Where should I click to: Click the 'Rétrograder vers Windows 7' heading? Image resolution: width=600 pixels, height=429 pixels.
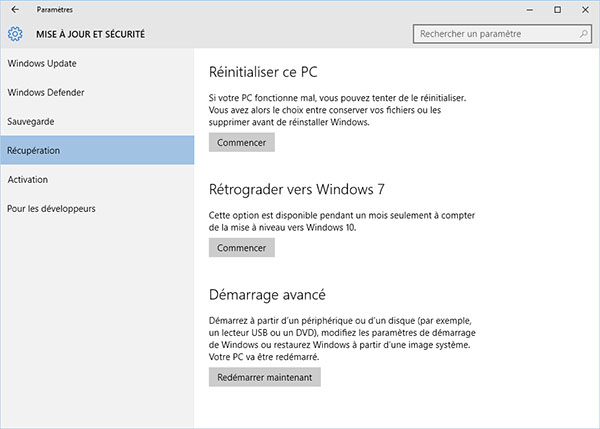pyautogui.click(x=296, y=189)
